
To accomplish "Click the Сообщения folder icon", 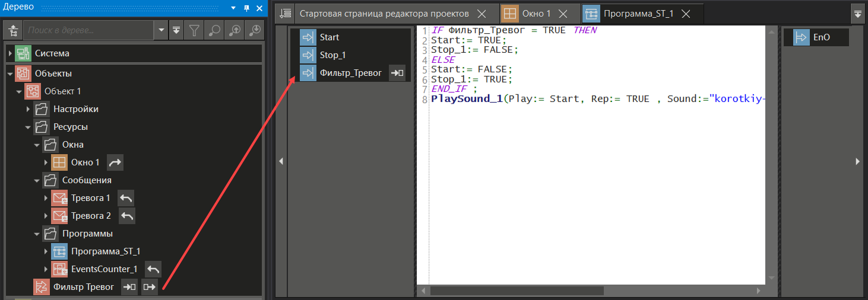I will pos(50,180).
